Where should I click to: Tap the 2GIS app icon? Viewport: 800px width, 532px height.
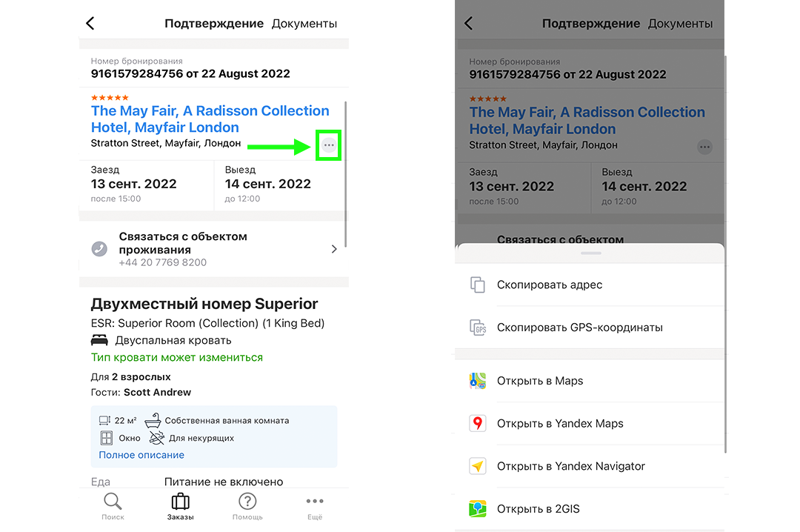click(478, 509)
